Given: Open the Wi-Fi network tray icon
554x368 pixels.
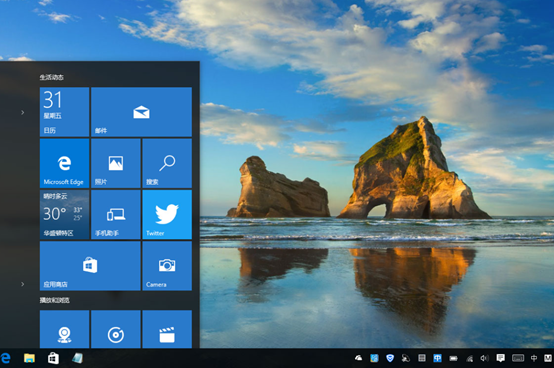Looking at the screenshot, I should coord(469,359).
